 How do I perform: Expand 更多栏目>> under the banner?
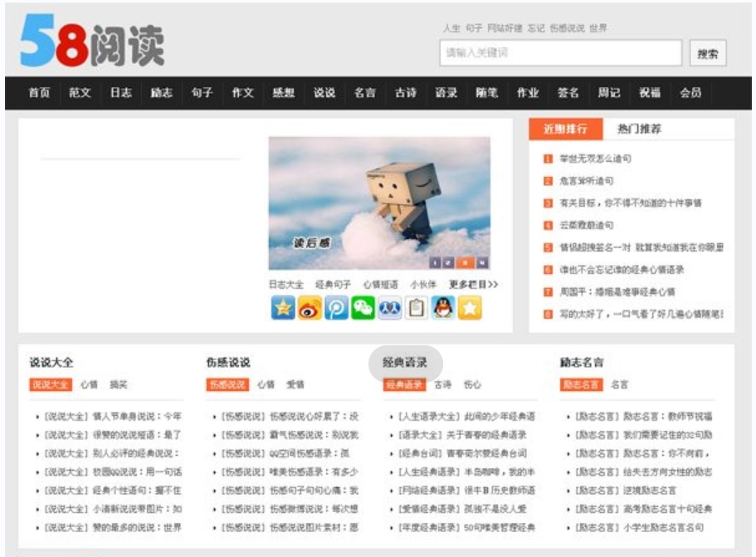tap(474, 285)
